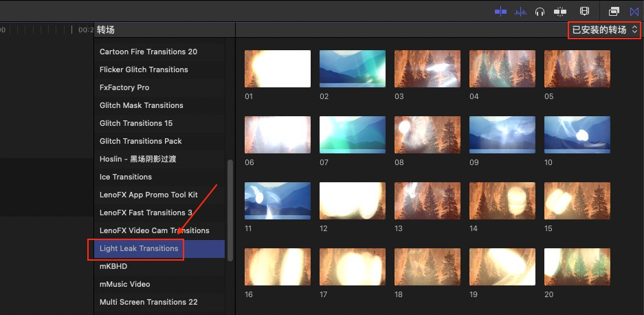Viewport: 644px width, 315px height.
Task: Select transition thumbnail 18
Action: (428, 267)
